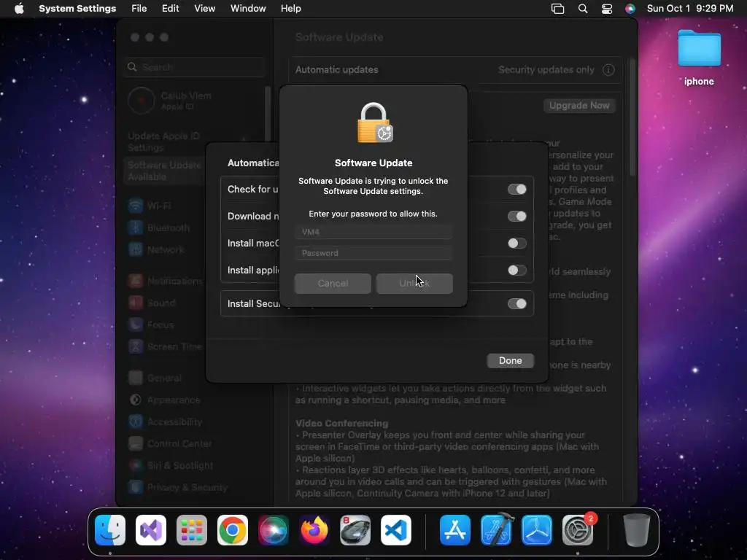Screen dimensions: 747x560
Task: Open the Window menu
Action: (248, 9)
